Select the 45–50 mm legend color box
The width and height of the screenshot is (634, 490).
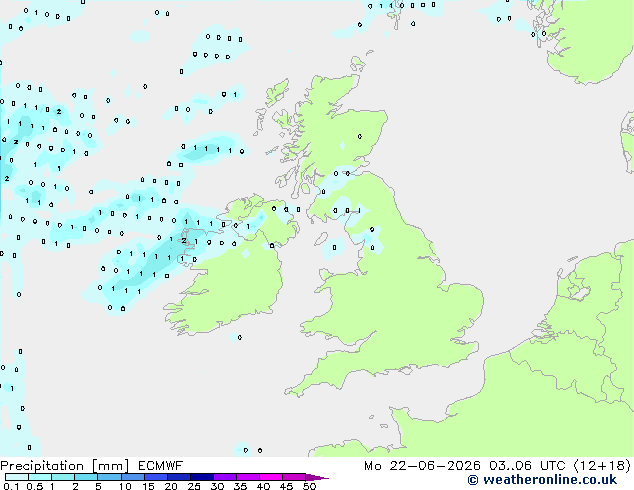[x=294, y=477]
